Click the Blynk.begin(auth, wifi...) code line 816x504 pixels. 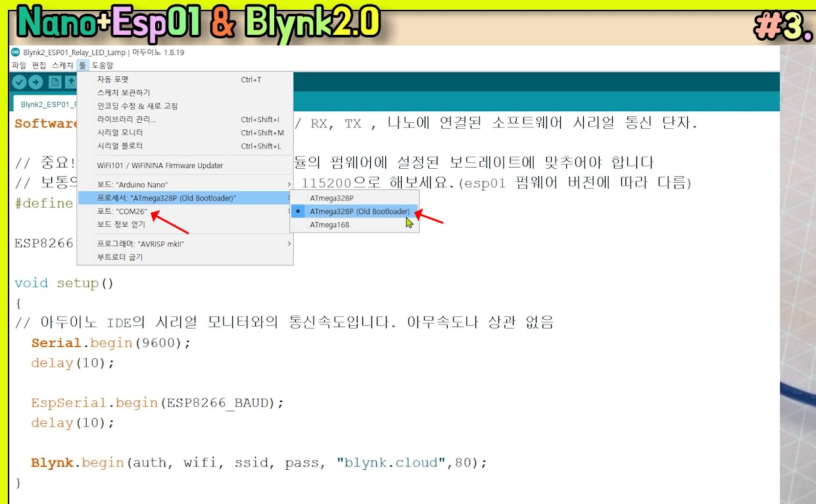click(259, 463)
